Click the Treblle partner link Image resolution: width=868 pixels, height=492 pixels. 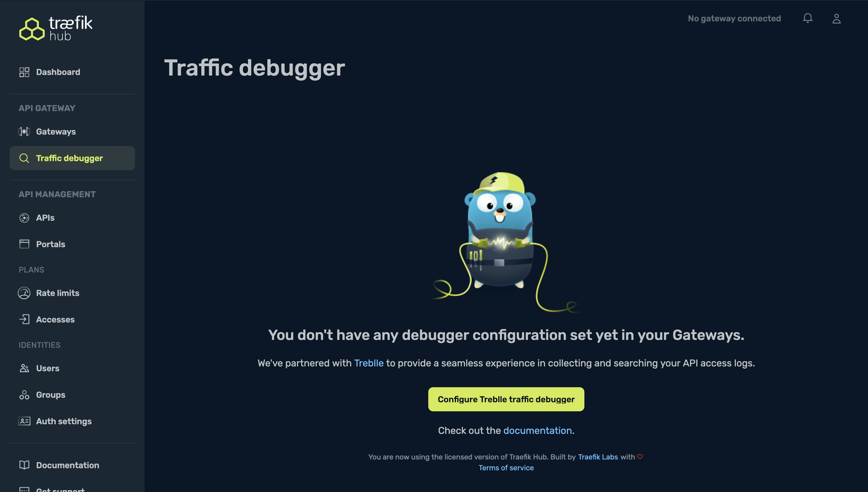tap(368, 363)
